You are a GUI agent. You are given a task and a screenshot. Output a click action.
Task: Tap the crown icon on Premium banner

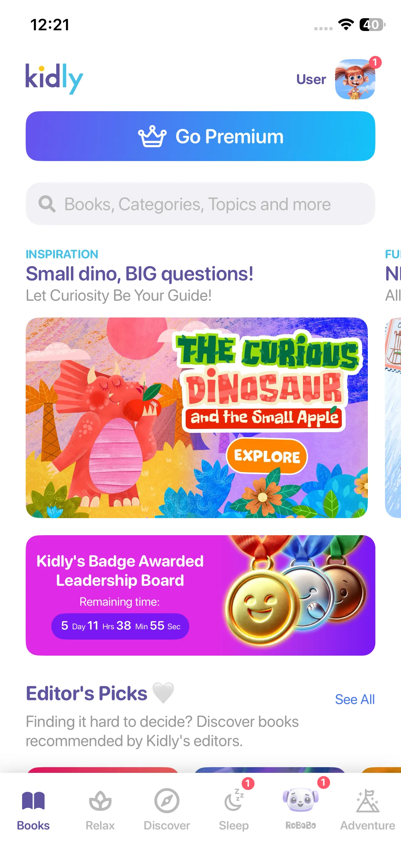[152, 136]
